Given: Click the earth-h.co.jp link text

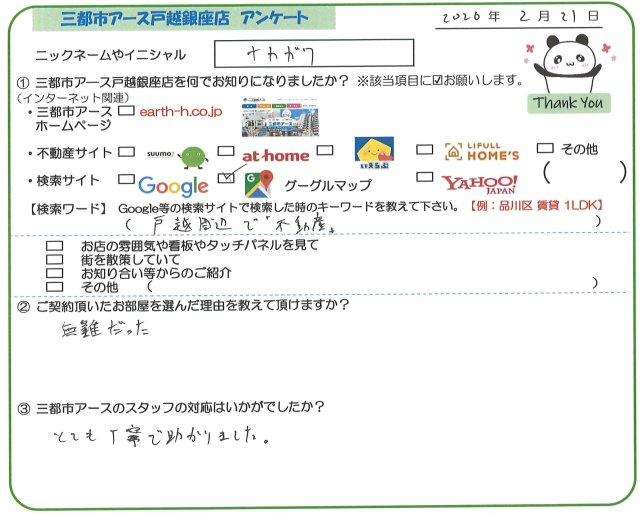Looking at the screenshot, I should click(181, 111).
